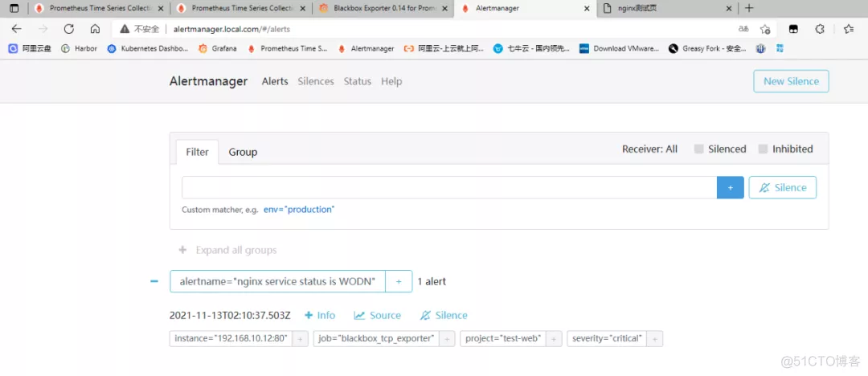Click the 2021-11-13T02:10:37.503Z timestamp
The width and height of the screenshot is (868, 376).
click(230, 315)
